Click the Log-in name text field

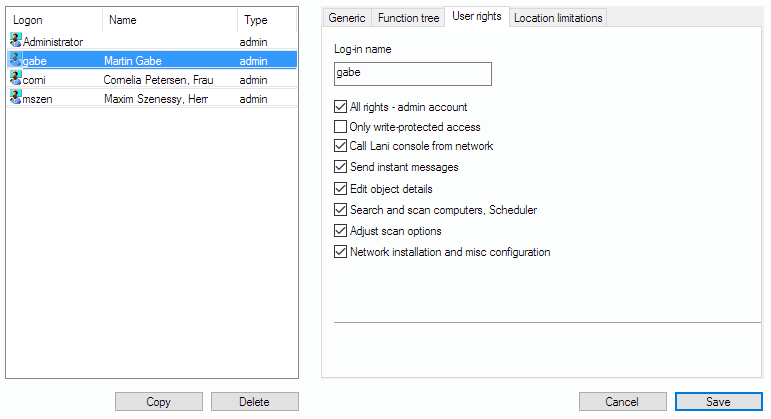(x=412, y=74)
